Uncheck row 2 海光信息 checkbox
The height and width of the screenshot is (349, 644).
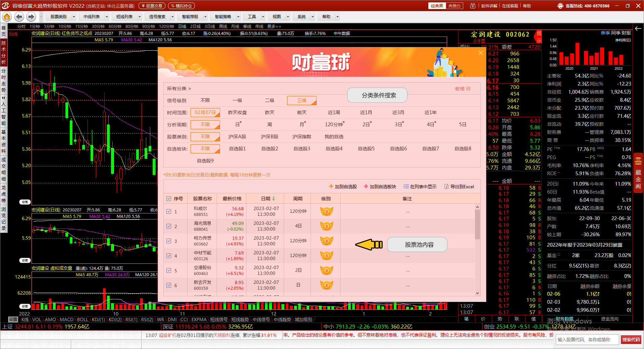[169, 226]
